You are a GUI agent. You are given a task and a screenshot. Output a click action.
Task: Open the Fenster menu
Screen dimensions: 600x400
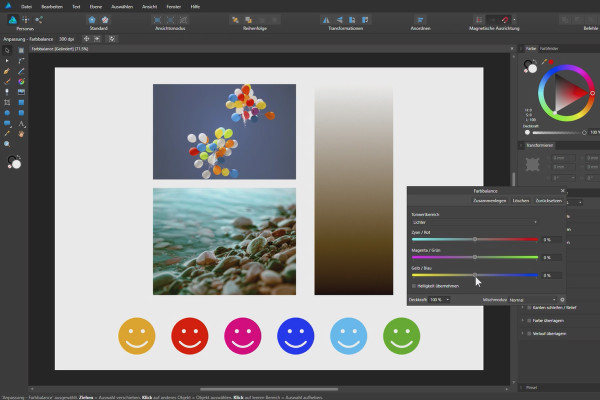[x=174, y=7]
